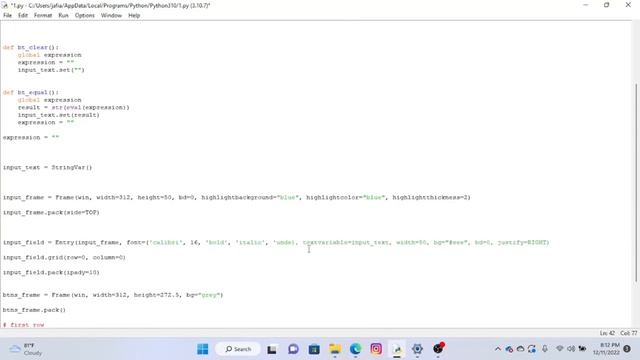Screen dimensions: 640x360
Task: Open the Windows Start menu
Action: pos(202,349)
